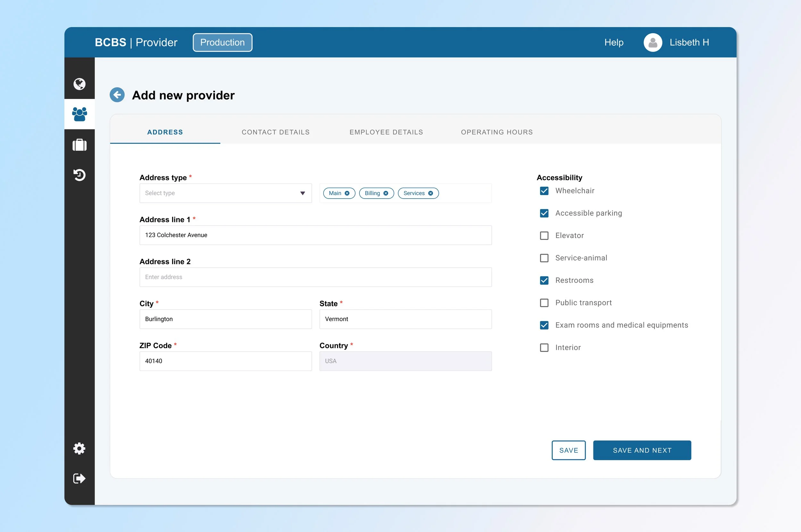Open settings gear icon in sidebar
This screenshot has width=801, height=532.
(x=79, y=448)
